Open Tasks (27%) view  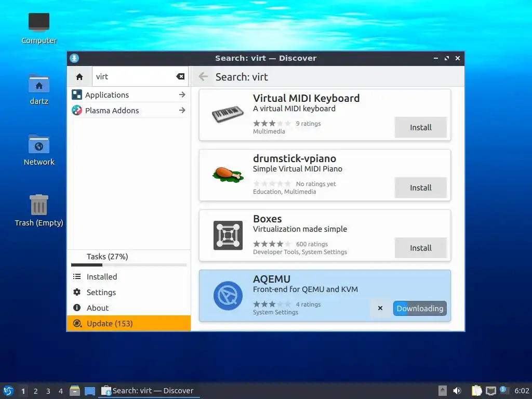tap(107, 257)
